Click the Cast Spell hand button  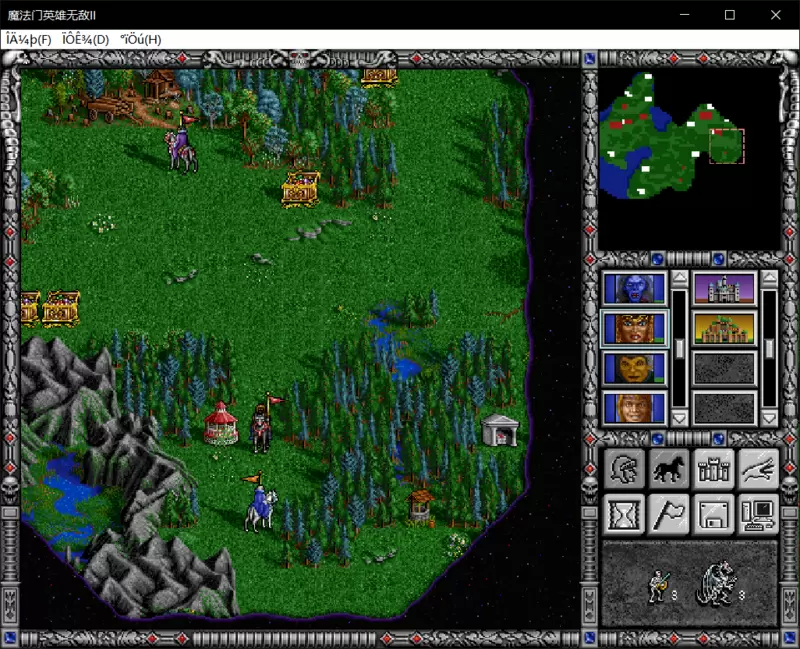[758, 468]
